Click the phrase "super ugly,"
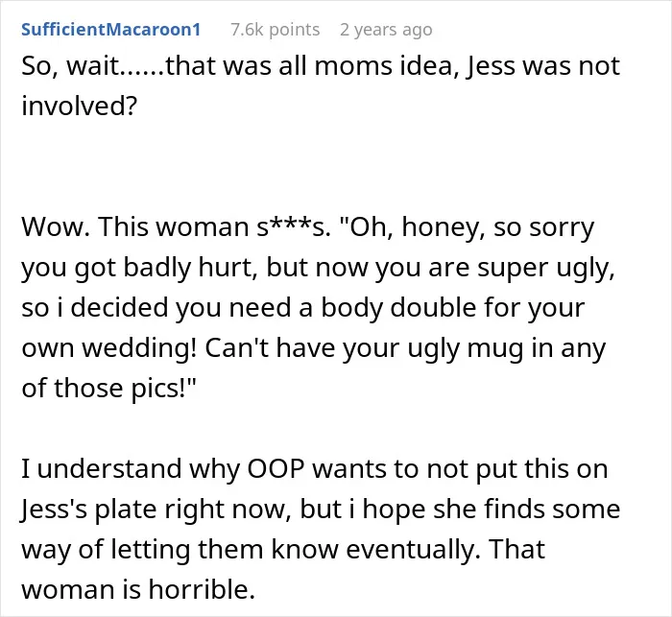Viewport: 672px width, 617px height. [x=546, y=269]
